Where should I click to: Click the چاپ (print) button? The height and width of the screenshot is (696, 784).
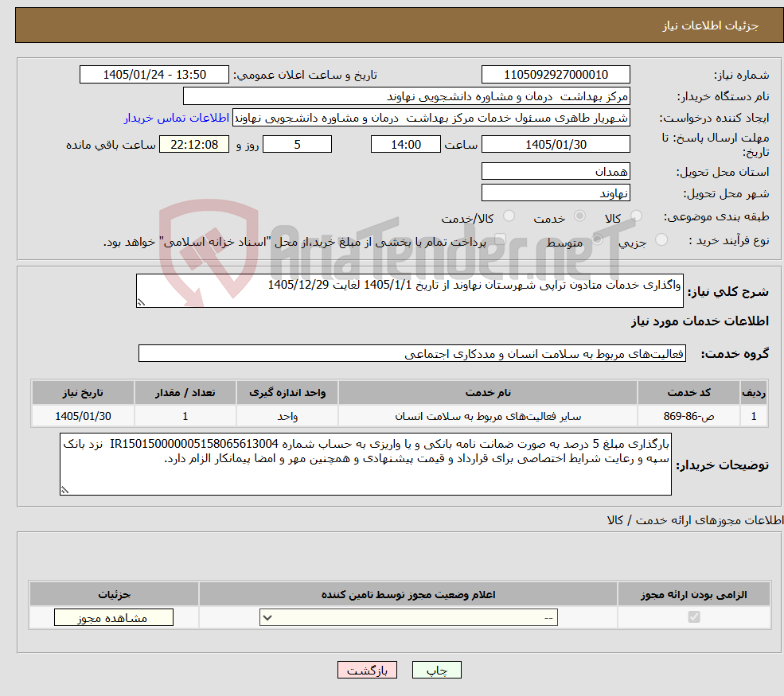point(436,670)
